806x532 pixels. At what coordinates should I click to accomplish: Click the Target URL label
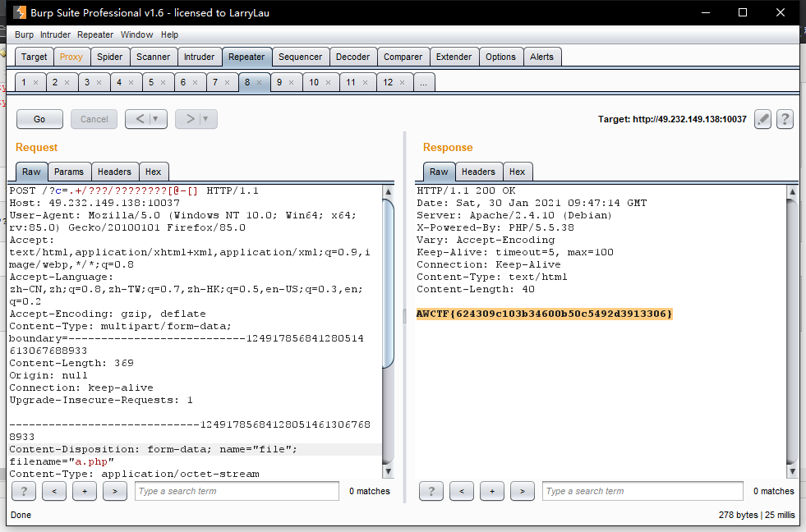coord(672,119)
